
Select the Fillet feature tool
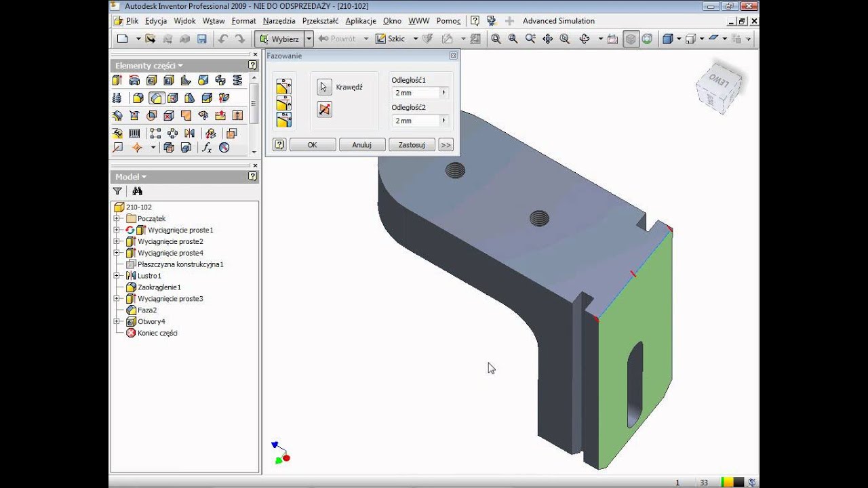pos(138,98)
